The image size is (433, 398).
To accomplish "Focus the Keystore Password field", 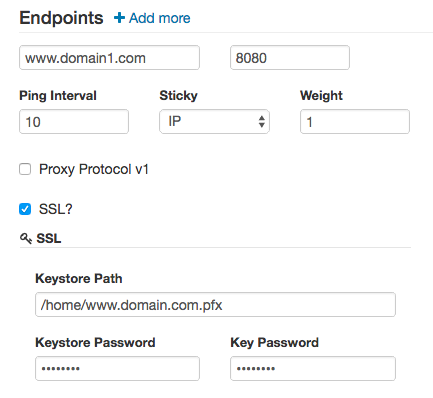I will click(x=117, y=369).
